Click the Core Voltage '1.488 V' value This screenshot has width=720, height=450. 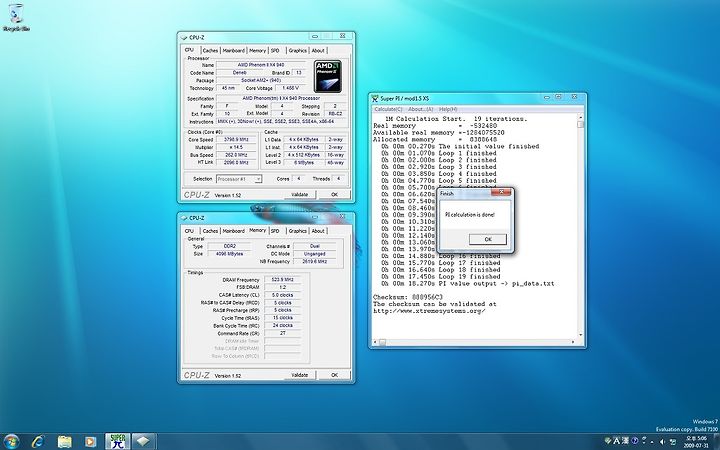pyautogui.click(x=291, y=88)
